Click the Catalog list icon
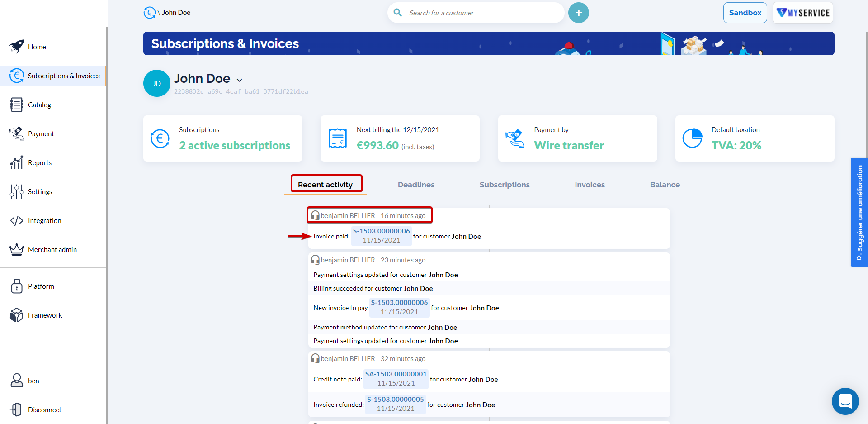The image size is (868, 424). tap(17, 105)
